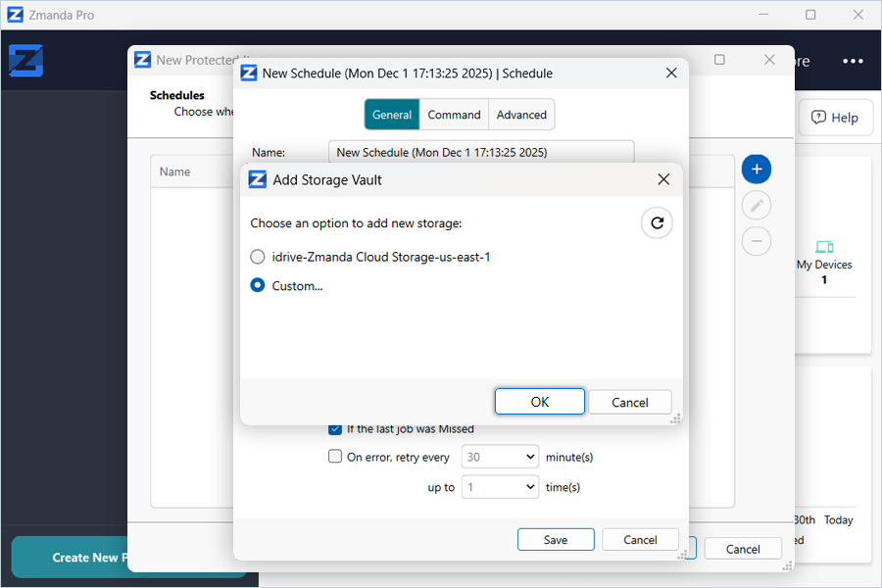This screenshot has width=882, height=588.
Task: Click the blue plus add schedule icon
Action: 756,170
